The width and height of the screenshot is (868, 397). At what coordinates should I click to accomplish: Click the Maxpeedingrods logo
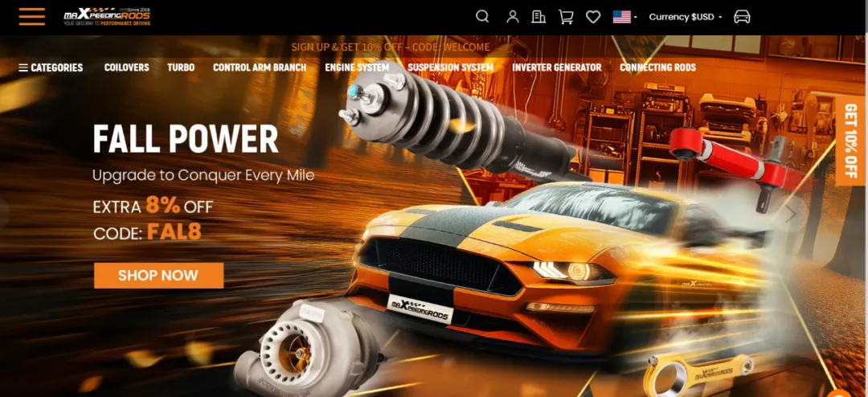click(107, 17)
